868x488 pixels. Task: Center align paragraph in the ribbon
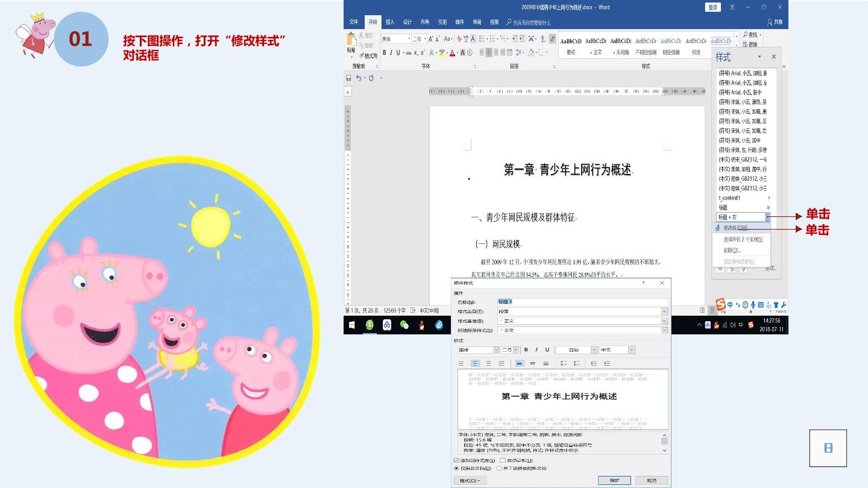click(489, 52)
